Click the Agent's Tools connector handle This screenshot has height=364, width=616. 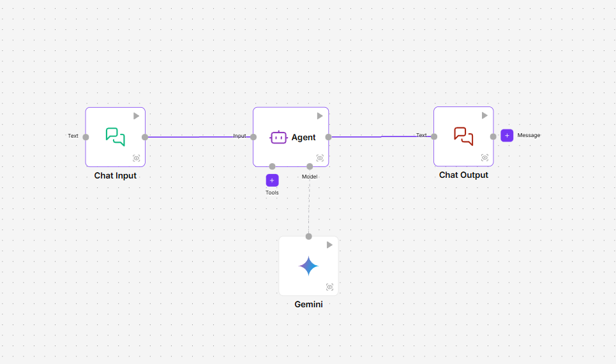pos(272,166)
